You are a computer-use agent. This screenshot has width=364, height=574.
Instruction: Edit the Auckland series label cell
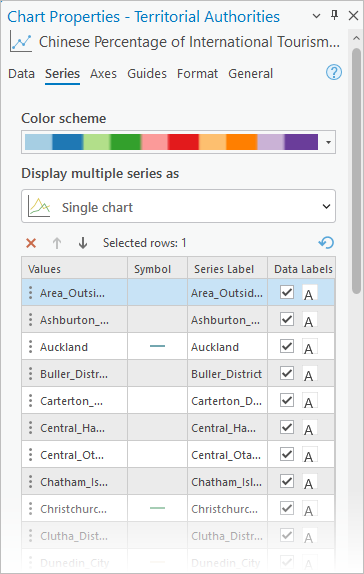pos(227,347)
